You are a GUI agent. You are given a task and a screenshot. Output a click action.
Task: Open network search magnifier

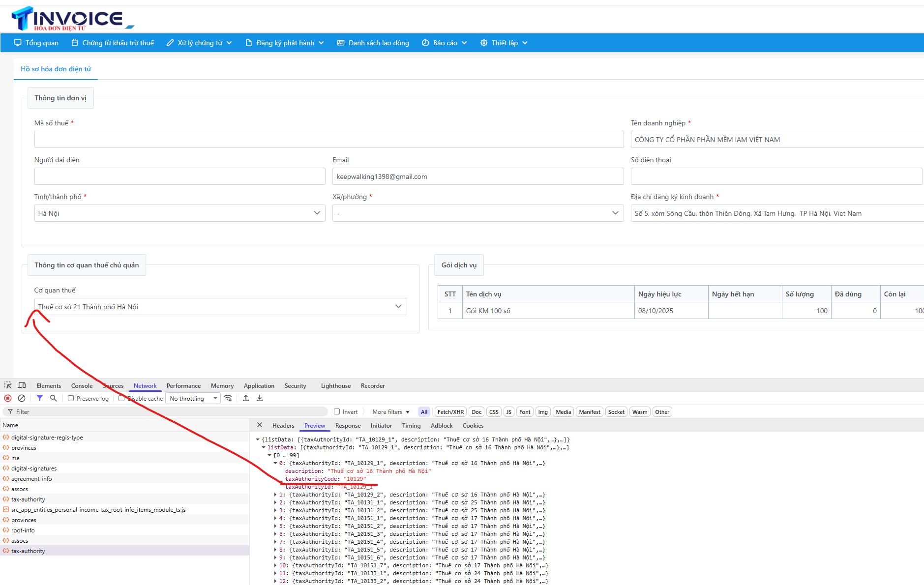coord(54,398)
